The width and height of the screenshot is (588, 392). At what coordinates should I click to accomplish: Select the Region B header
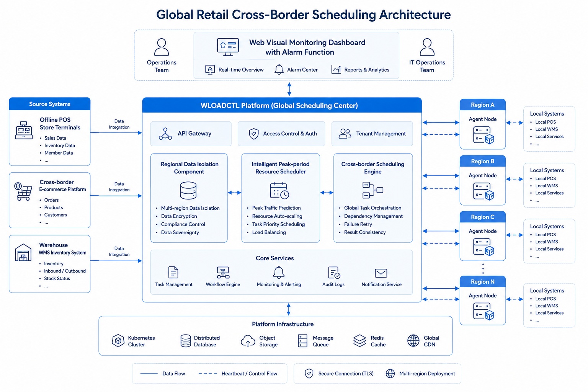[483, 161]
